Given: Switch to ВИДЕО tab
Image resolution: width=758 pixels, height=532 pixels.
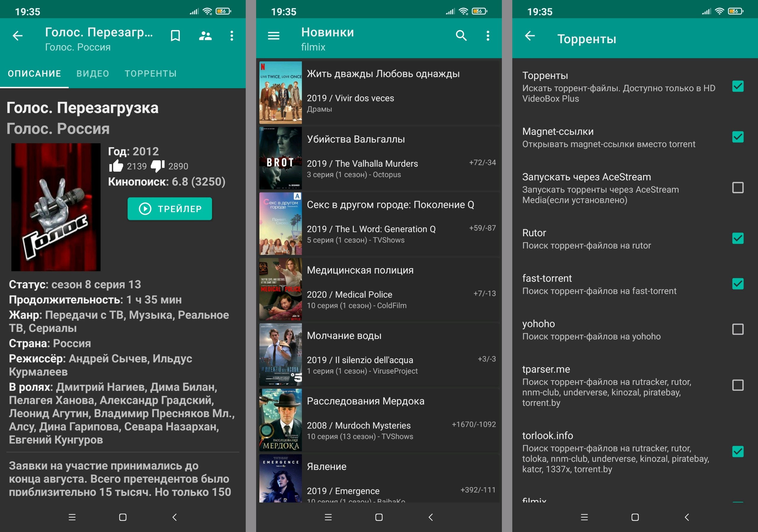Looking at the screenshot, I should coord(93,74).
